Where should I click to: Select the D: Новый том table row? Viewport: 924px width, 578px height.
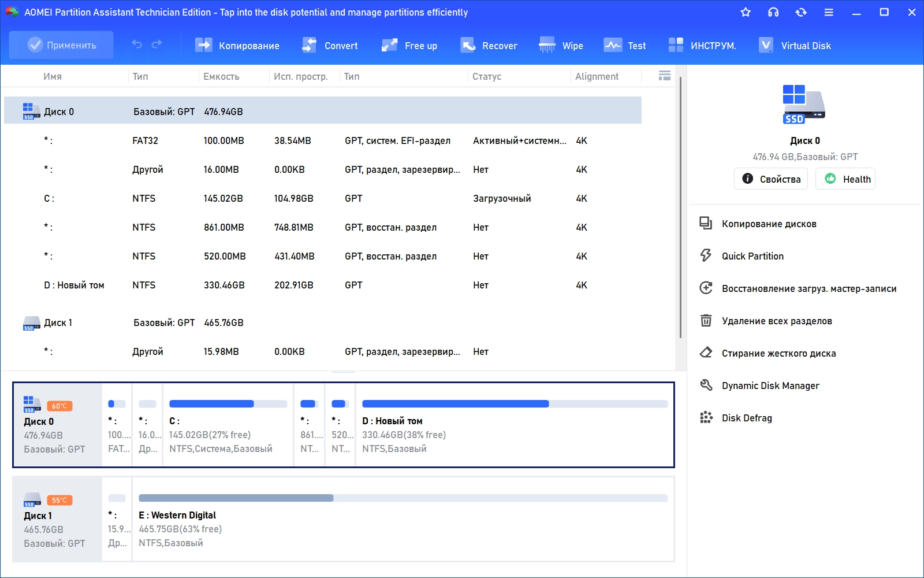tap(322, 285)
